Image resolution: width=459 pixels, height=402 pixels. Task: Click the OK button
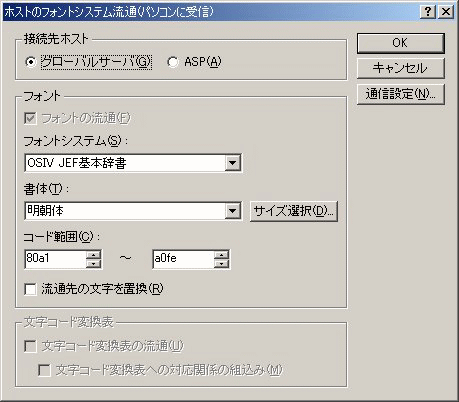(x=401, y=43)
